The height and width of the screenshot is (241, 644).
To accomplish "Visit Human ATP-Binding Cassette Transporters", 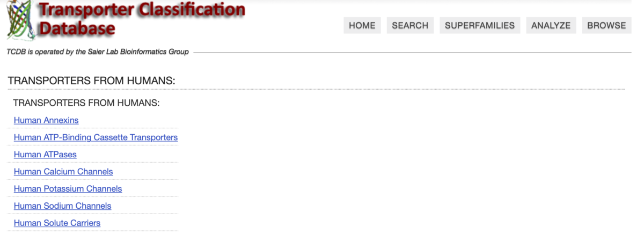I will tap(96, 137).
